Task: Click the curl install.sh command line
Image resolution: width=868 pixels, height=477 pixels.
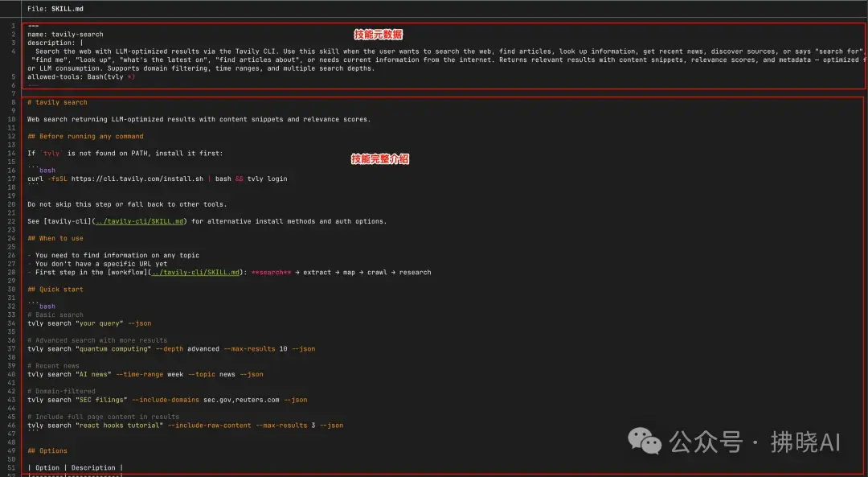Action: (x=158, y=179)
